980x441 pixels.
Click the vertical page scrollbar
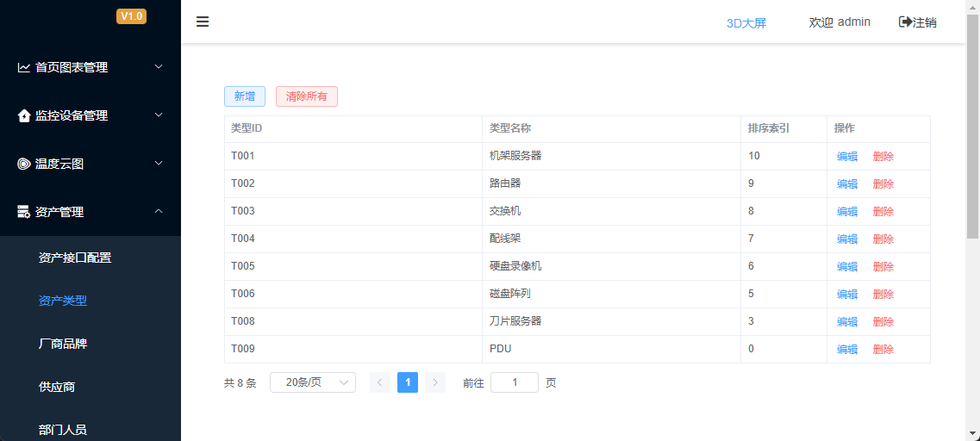(972, 125)
